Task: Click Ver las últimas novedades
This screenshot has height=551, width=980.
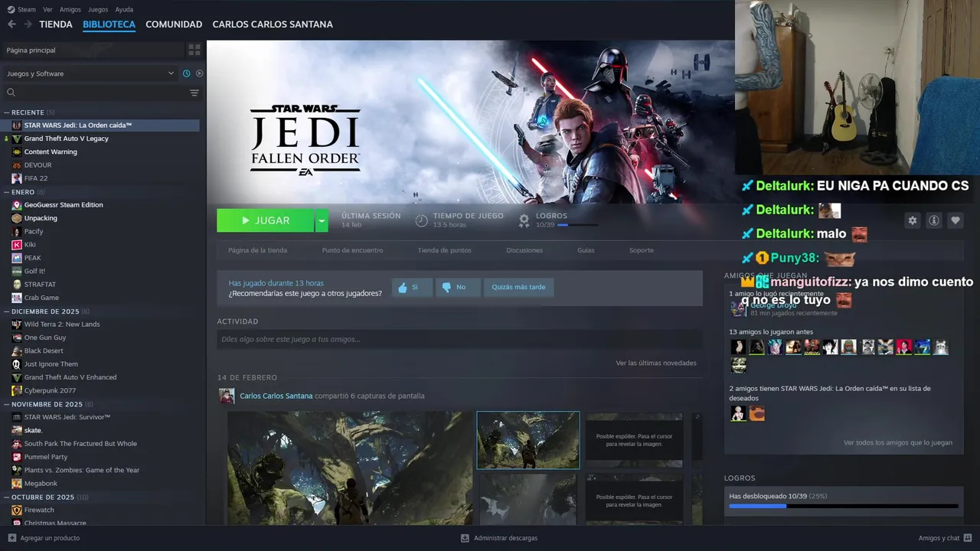Action: (x=656, y=363)
